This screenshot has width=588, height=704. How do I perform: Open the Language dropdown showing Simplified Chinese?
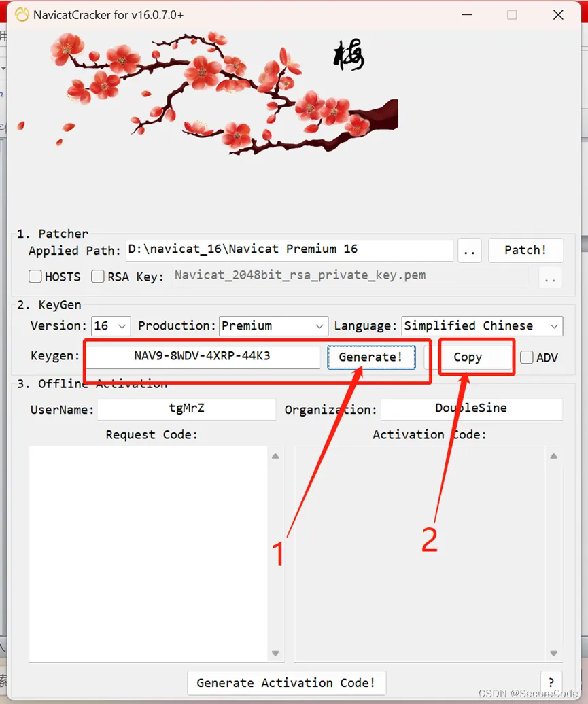[x=482, y=326]
